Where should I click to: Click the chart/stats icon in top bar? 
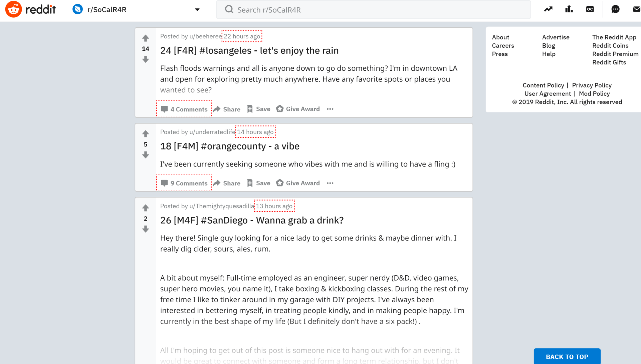coord(569,10)
